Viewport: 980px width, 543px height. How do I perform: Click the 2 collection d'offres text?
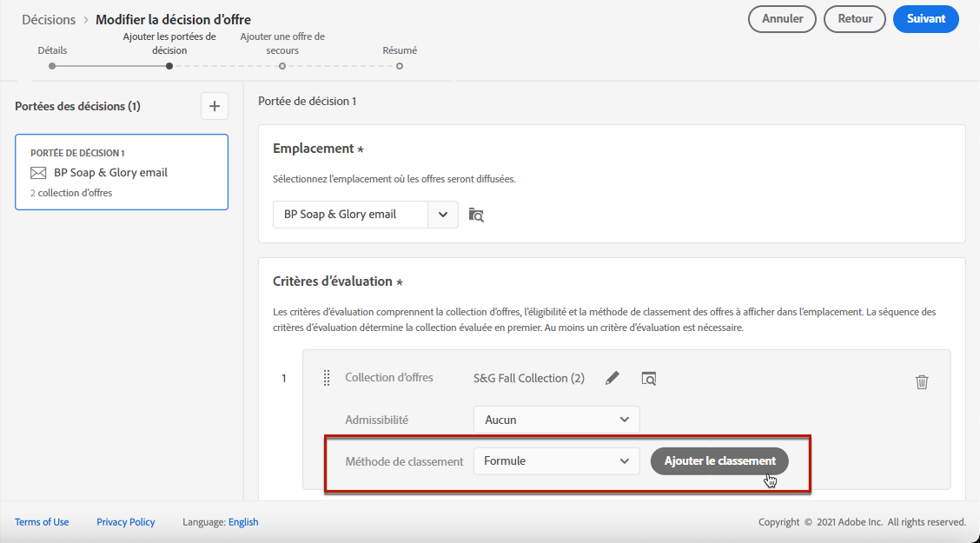71,193
